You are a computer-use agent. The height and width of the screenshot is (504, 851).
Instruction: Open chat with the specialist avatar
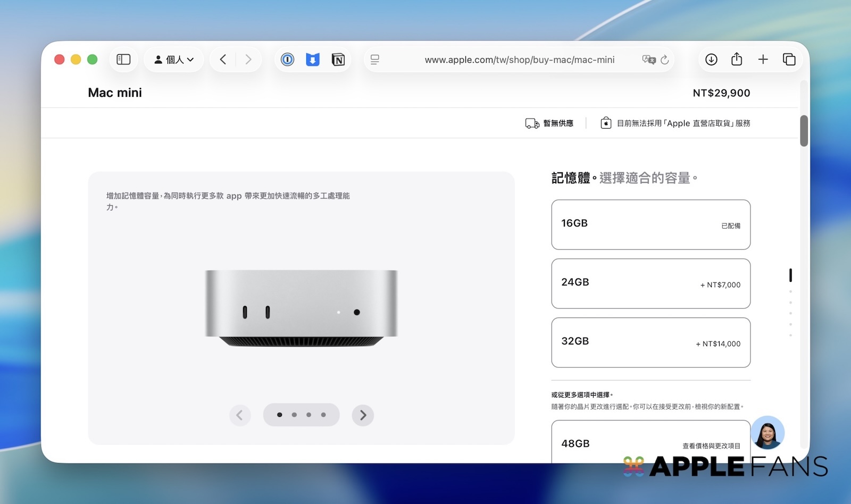767,433
